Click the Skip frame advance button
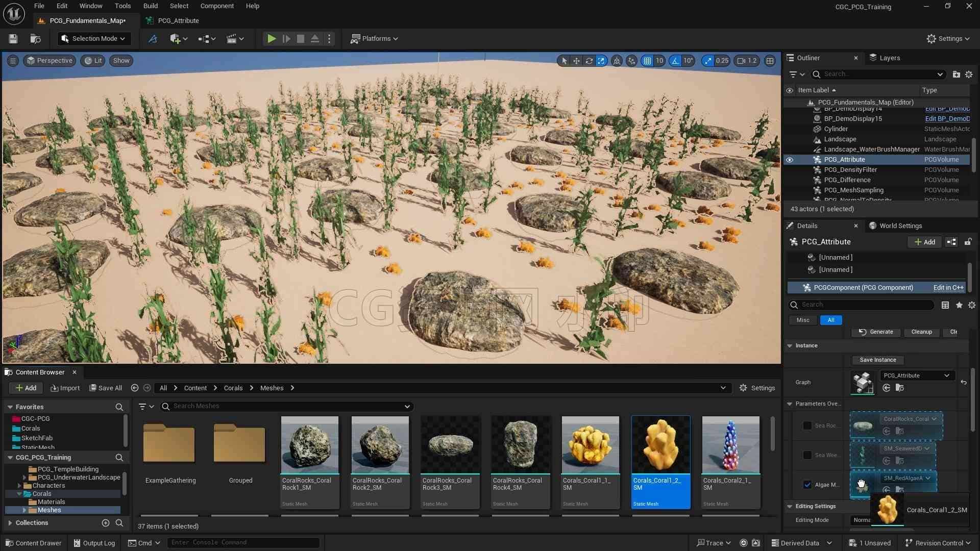 286,39
